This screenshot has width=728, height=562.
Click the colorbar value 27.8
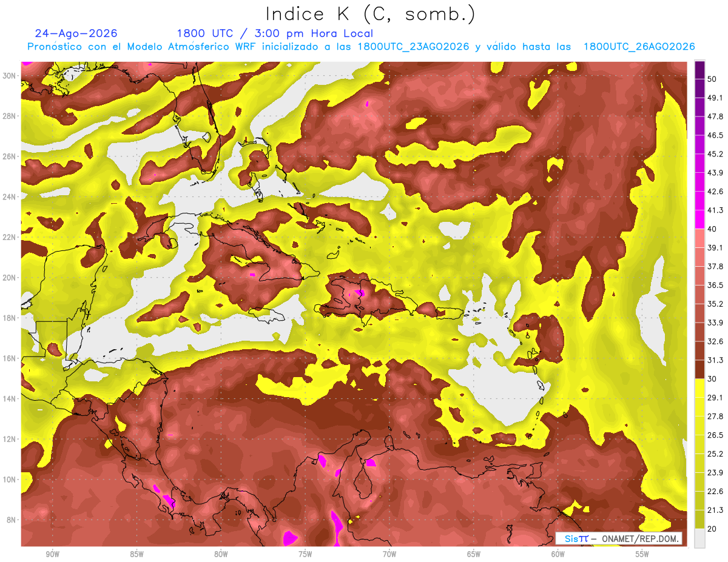click(x=716, y=416)
